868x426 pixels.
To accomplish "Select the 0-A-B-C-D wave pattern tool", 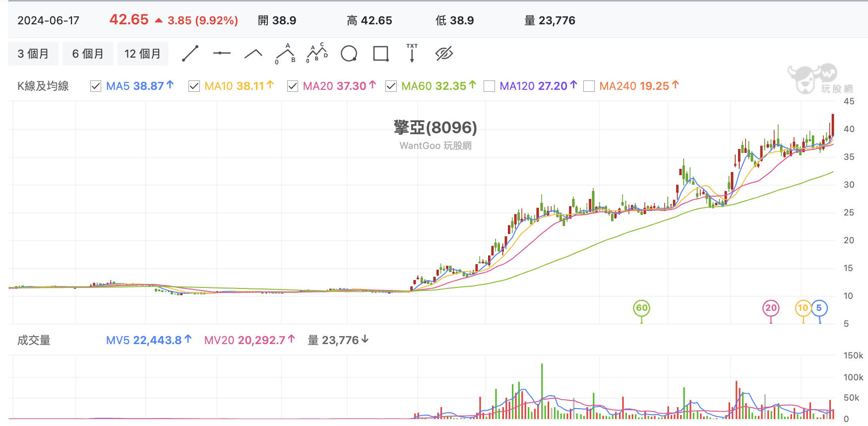I will [317, 53].
